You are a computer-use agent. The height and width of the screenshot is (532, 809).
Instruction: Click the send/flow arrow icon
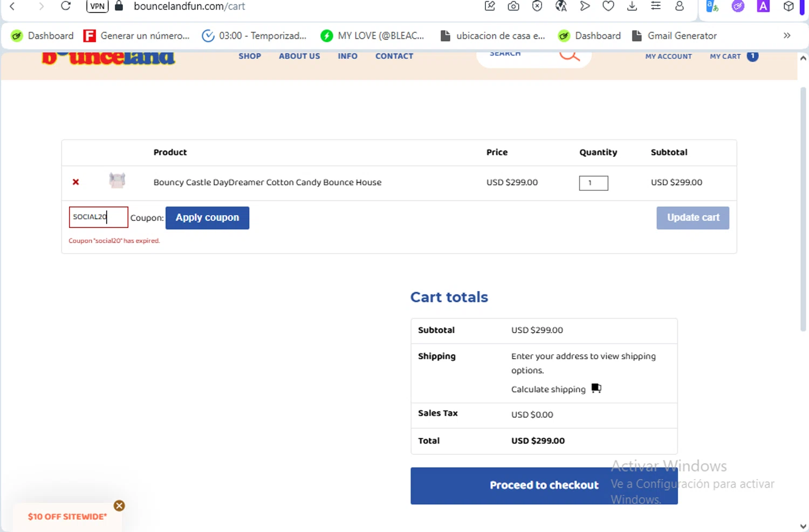(585, 6)
